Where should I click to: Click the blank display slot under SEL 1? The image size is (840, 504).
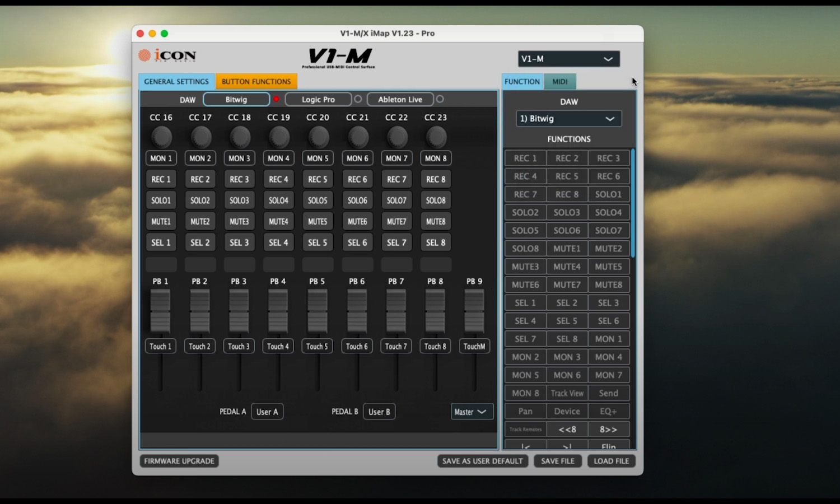click(x=161, y=264)
